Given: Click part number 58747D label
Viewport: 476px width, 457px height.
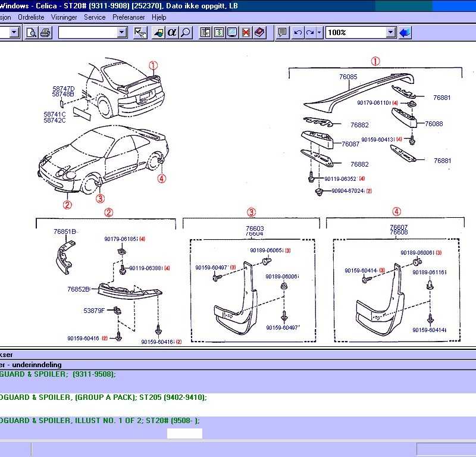Looking at the screenshot, I should (x=64, y=89).
